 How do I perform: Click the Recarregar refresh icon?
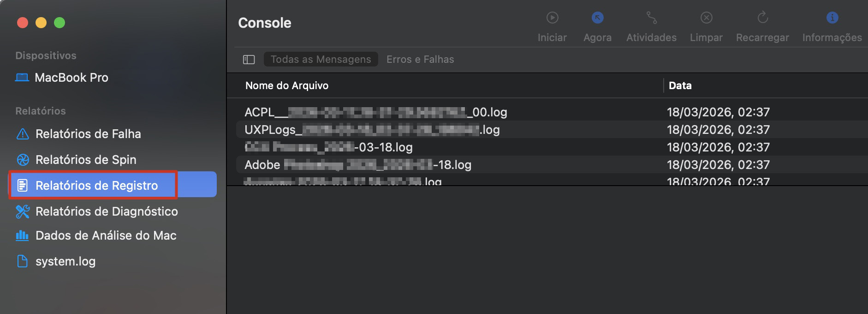pyautogui.click(x=762, y=18)
